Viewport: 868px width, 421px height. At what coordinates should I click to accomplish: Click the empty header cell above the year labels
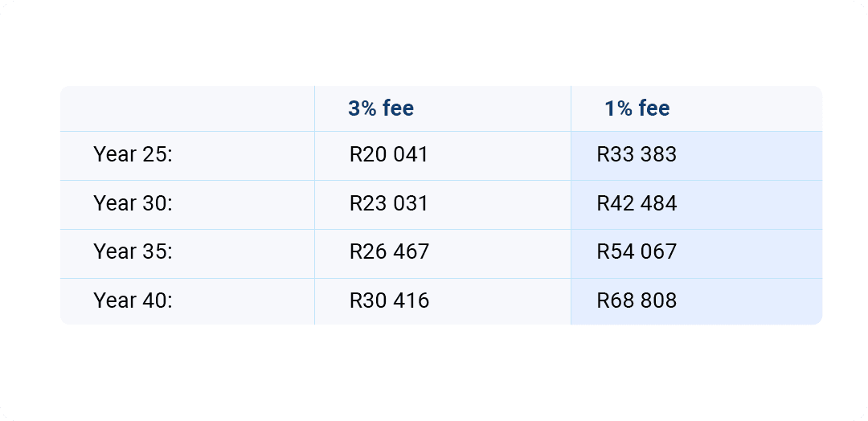(186, 108)
